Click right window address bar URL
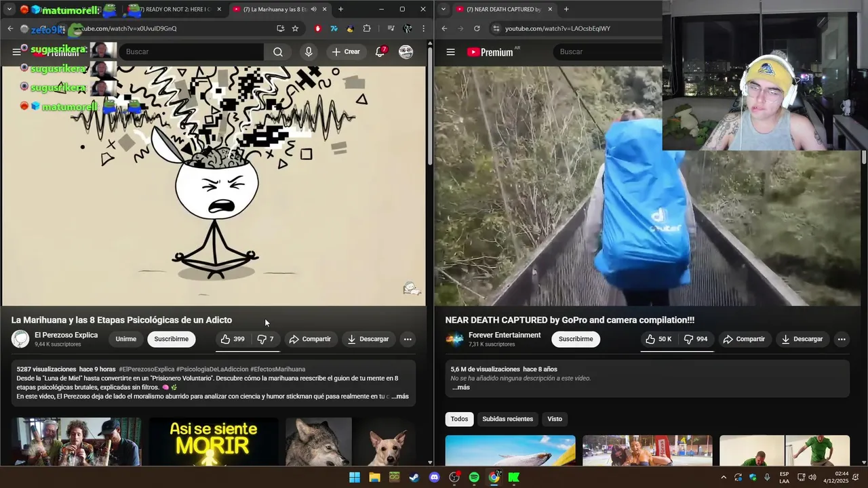The image size is (868, 488). pos(557,28)
